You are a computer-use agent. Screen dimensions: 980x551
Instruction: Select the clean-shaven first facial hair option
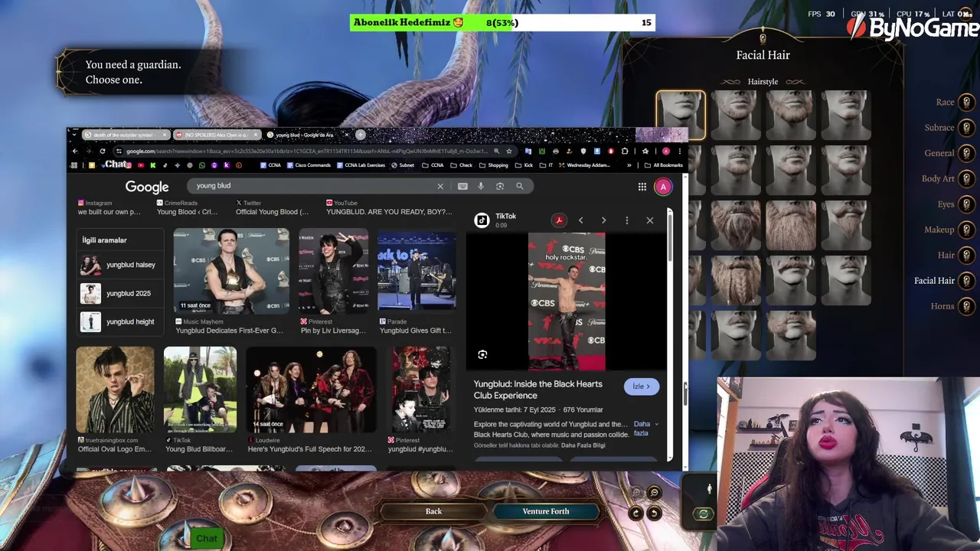tap(681, 116)
